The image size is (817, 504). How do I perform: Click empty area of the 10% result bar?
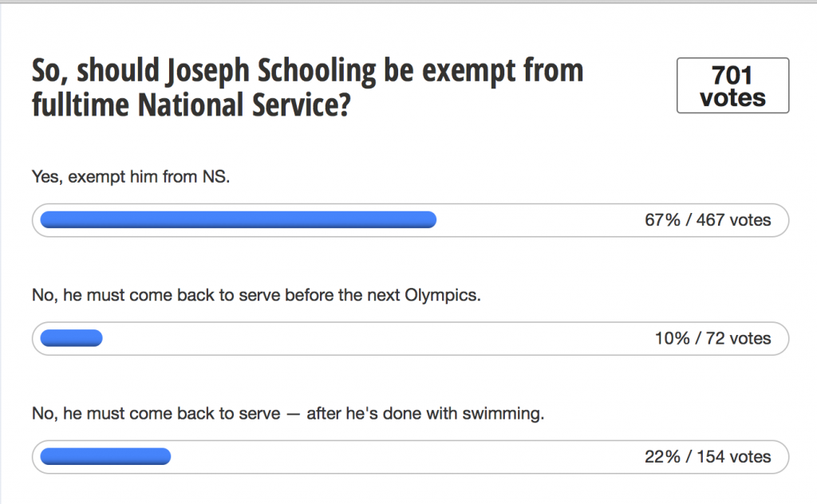(x=375, y=338)
